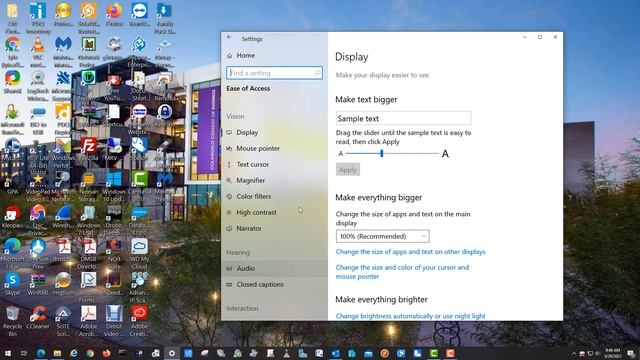
Task: Open the notification center on the taskbar
Action: pos(631,353)
